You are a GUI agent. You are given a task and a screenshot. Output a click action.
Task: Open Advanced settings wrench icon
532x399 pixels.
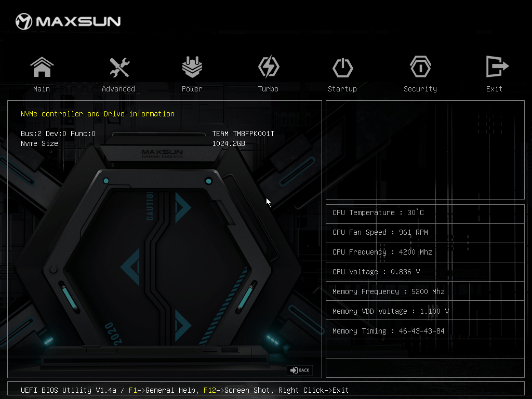coord(118,68)
